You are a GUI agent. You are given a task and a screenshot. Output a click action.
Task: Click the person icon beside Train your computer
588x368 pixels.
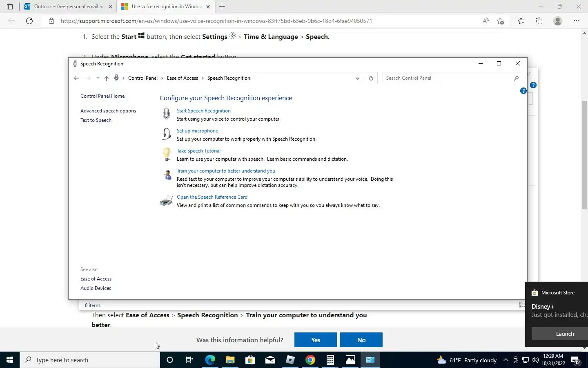167,175
